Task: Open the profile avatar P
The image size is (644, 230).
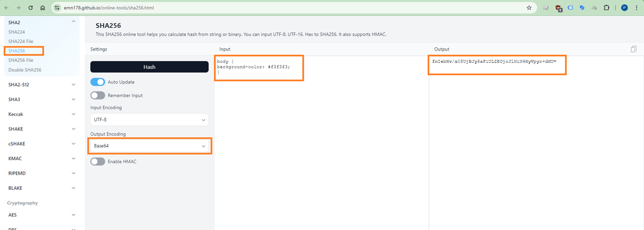Action: pos(625,8)
